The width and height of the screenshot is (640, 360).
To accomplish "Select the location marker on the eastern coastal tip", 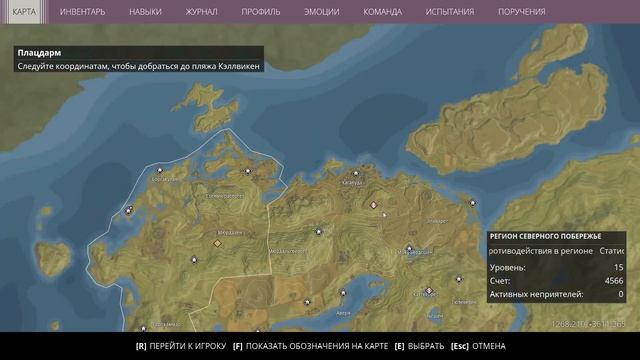I will click(x=472, y=202).
